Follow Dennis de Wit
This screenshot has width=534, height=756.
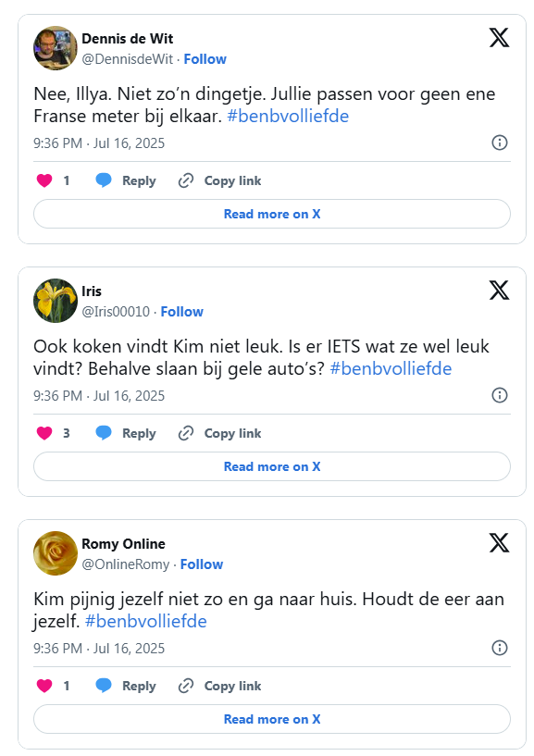205,59
